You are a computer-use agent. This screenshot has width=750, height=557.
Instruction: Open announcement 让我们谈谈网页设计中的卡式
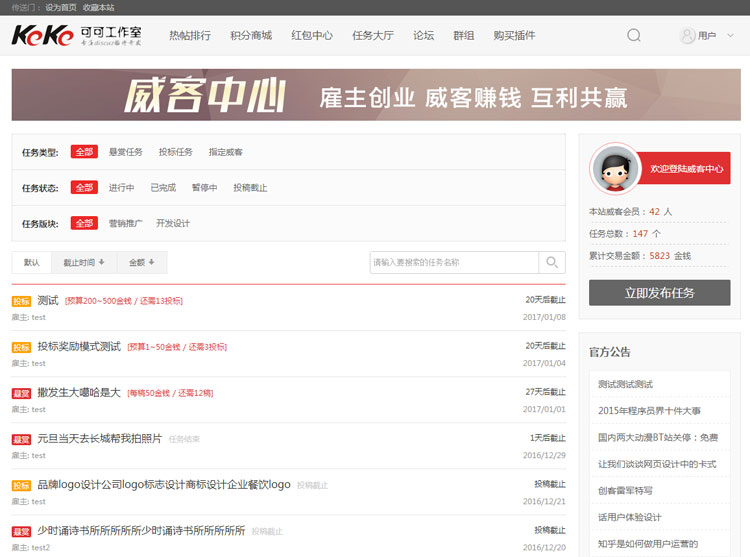tap(657, 464)
